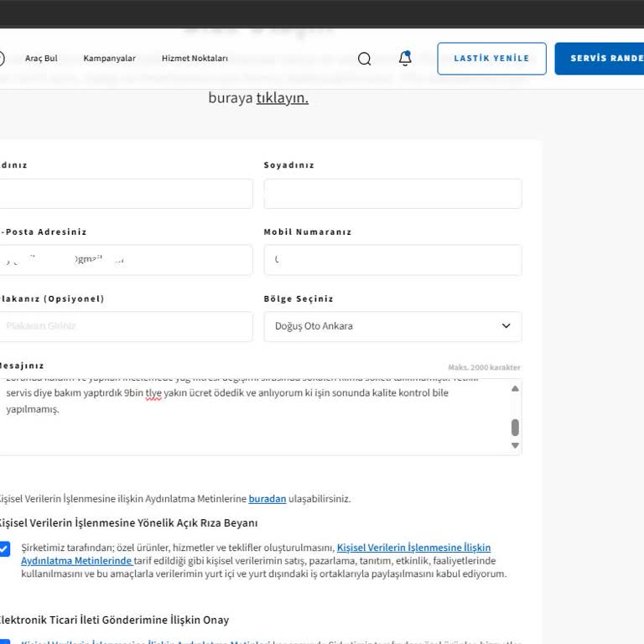
Task: Click the Mobil Numaranız field
Action: 392,260
